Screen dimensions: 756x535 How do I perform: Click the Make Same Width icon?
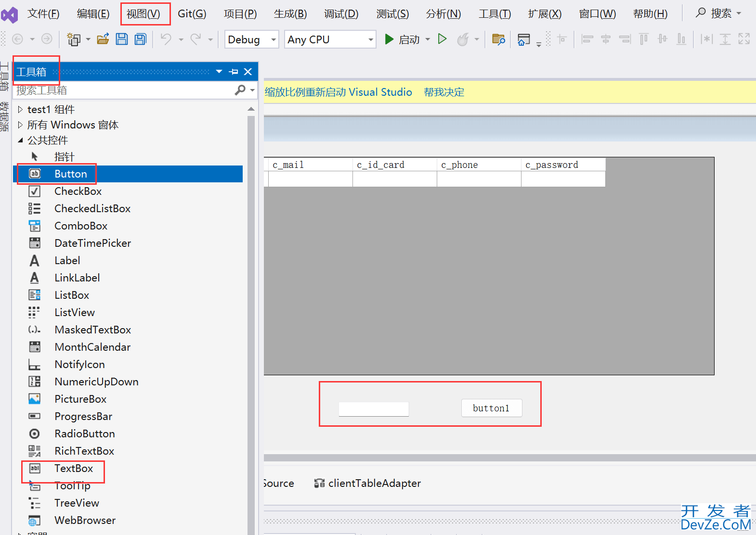[x=706, y=39]
